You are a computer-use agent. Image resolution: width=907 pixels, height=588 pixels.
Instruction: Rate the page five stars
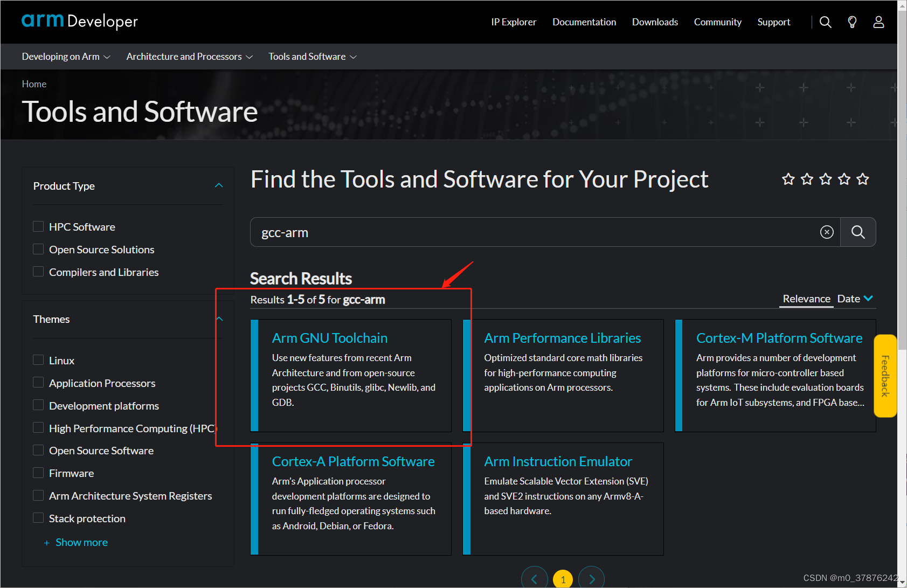click(x=863, y=179)
